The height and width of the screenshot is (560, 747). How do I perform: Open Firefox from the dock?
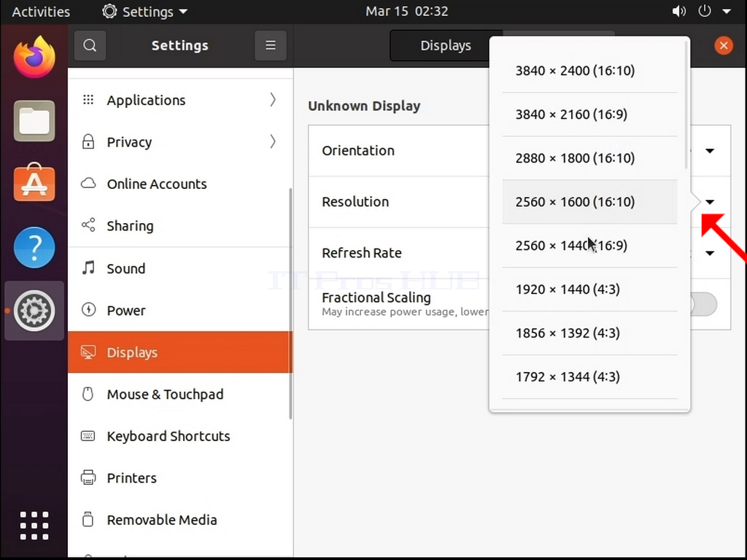pos(34,57)
